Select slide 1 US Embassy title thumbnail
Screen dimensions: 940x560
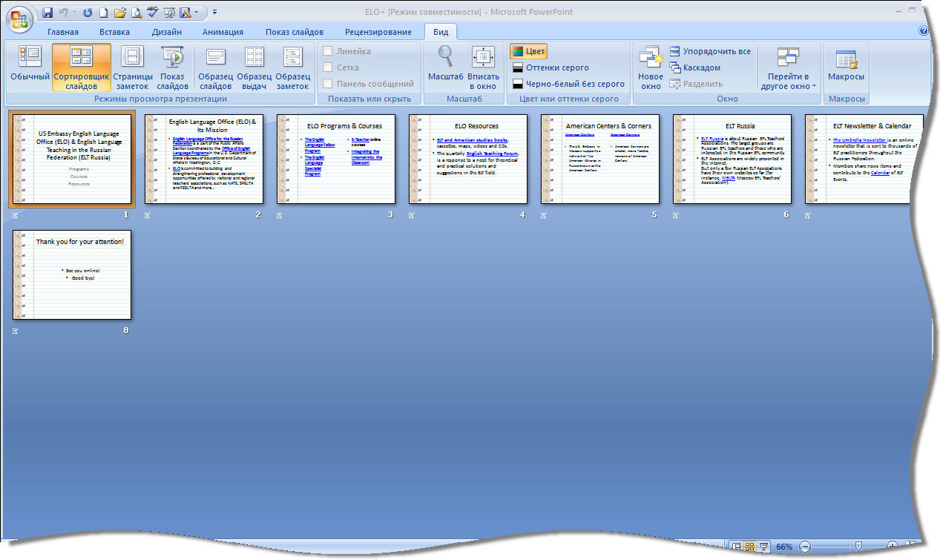click(72, 159)
